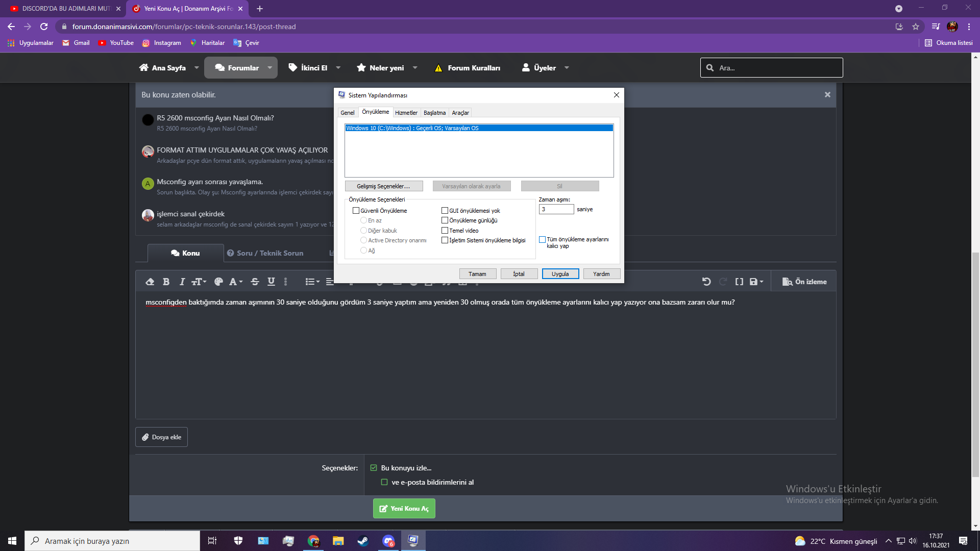
Task: Toggle BB code brackets mode
Action: point(739,282)
